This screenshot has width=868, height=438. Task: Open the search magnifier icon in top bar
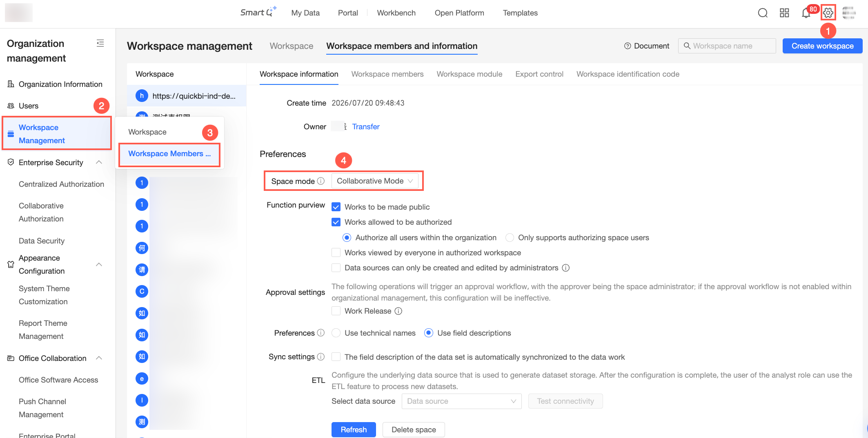(763, 13)
